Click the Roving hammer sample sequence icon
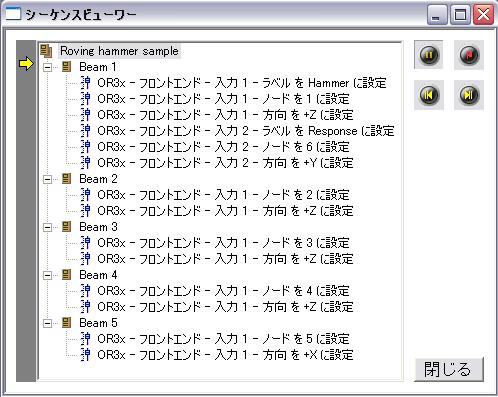The height and width of the screenshot is (397, 498). pyautogui.click(x=46, y=51)
